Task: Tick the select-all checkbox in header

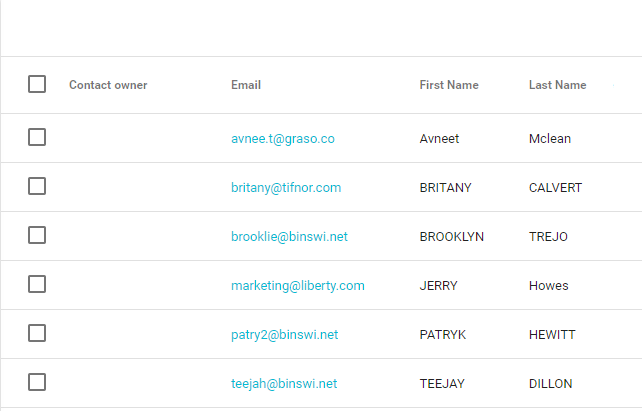Action: pyautogui.click(x=37, y=84)
